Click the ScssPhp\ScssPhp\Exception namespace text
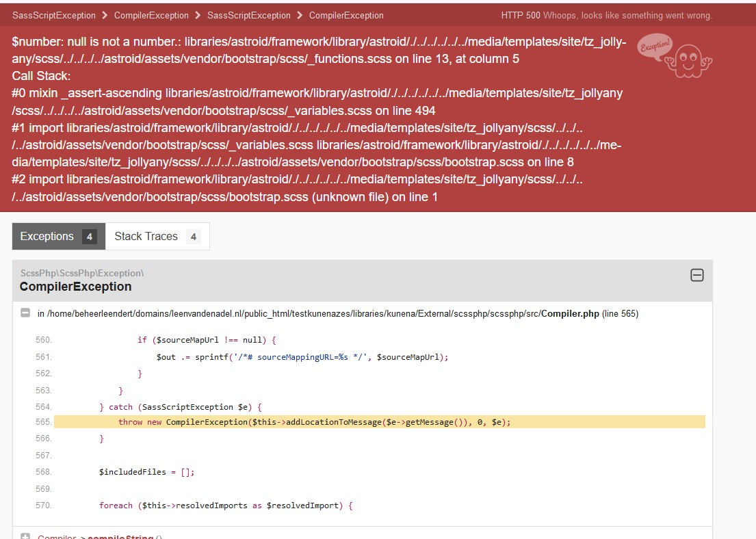 point(81,273)
